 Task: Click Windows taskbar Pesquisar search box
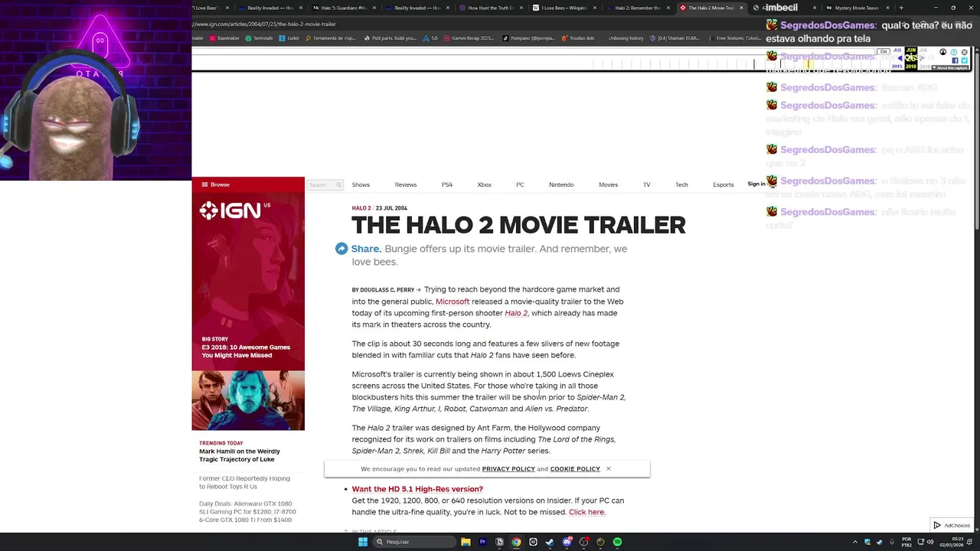[x=414, y=542]
